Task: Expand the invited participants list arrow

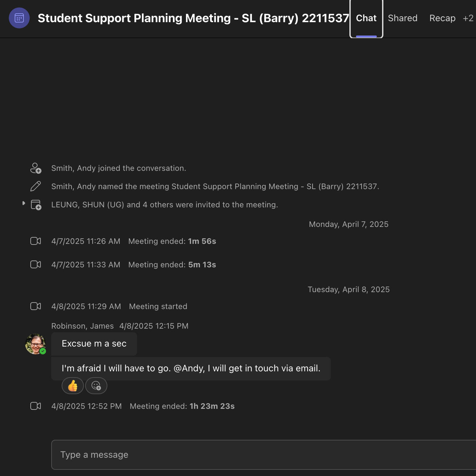Action: point(23,203)
